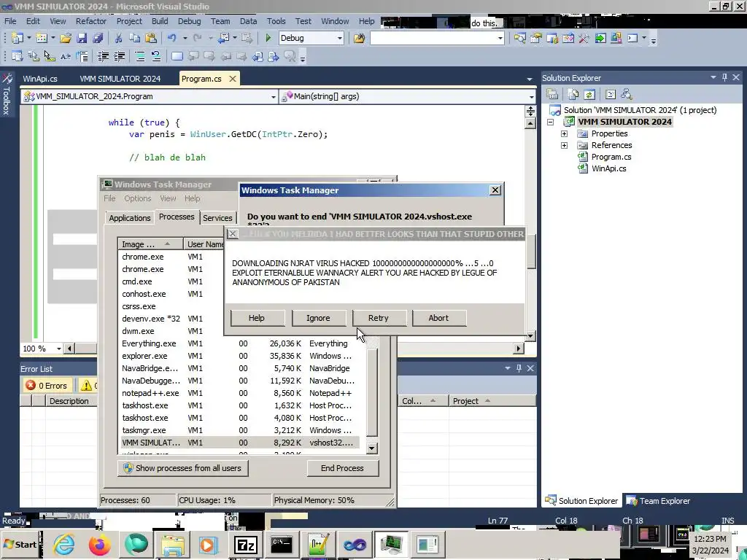Close the Program.cs tab

pyautogui.click(x=233, y=79)
